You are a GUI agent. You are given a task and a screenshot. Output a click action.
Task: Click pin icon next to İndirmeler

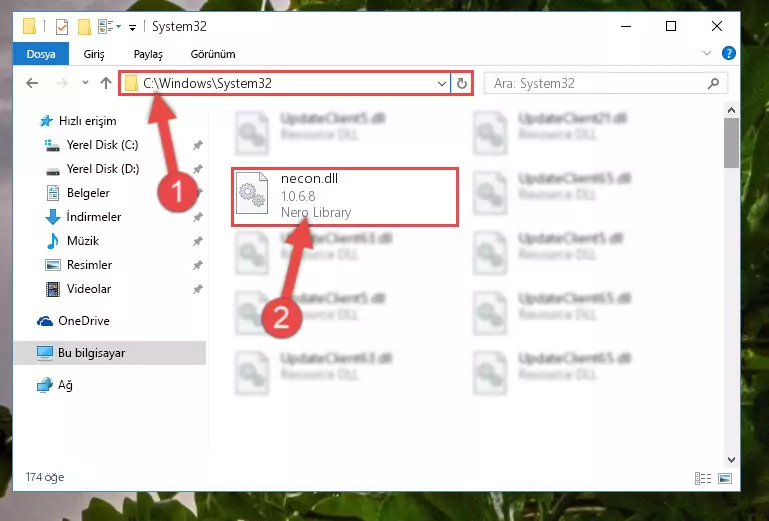[197, 217]
